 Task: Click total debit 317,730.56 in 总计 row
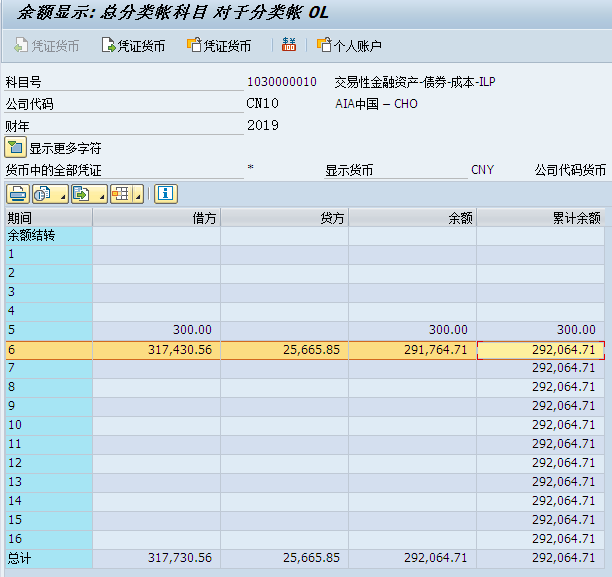tap(180, 558)
